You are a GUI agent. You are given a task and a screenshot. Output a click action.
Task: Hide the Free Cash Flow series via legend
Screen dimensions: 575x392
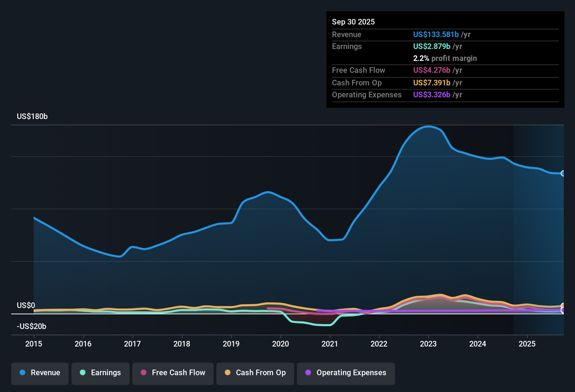click(x=173, y=373)
